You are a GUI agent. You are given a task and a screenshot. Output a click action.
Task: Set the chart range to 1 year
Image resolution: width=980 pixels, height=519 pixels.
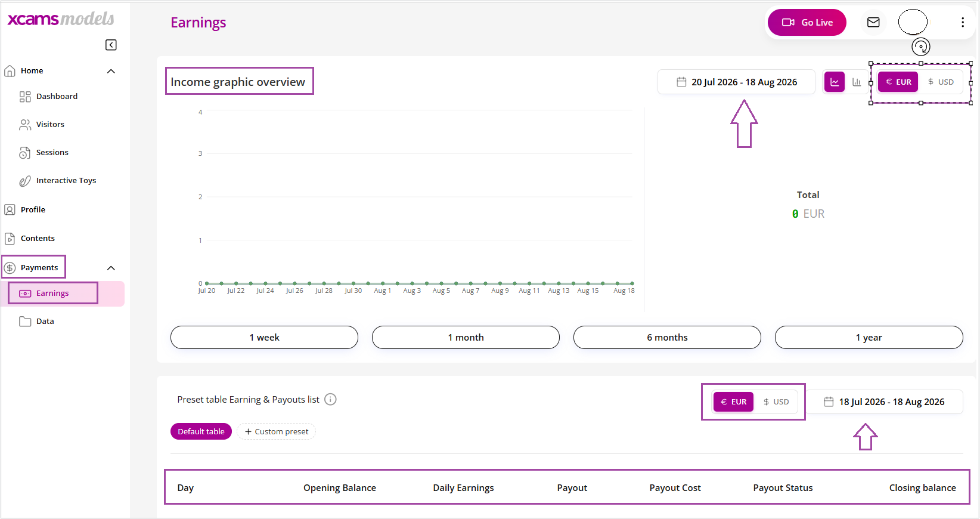[x=869, y=337]
